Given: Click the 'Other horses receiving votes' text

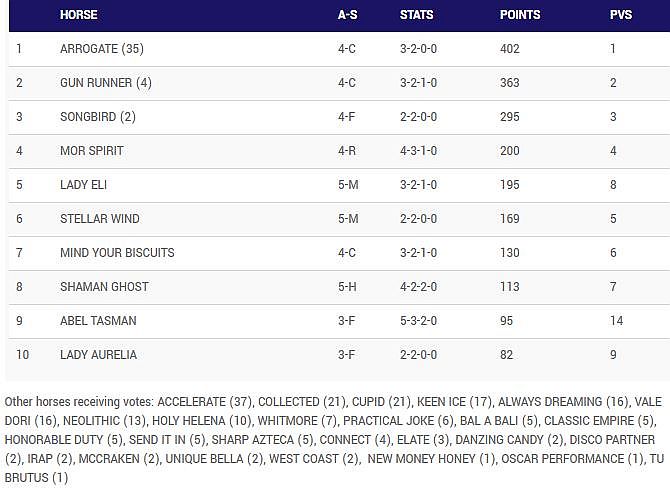Looking at the screenshot, I should [80, 402].
